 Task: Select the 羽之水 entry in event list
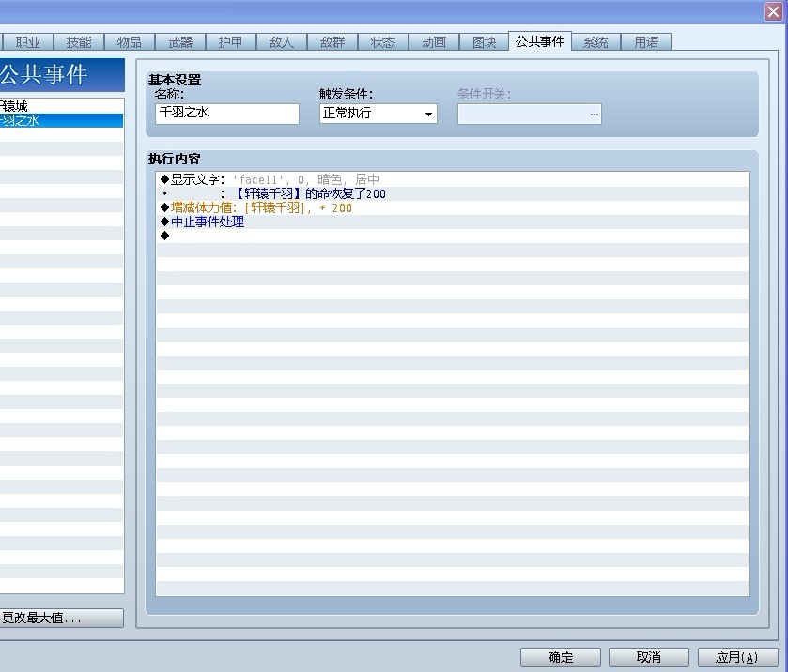(x=61, y=120)
